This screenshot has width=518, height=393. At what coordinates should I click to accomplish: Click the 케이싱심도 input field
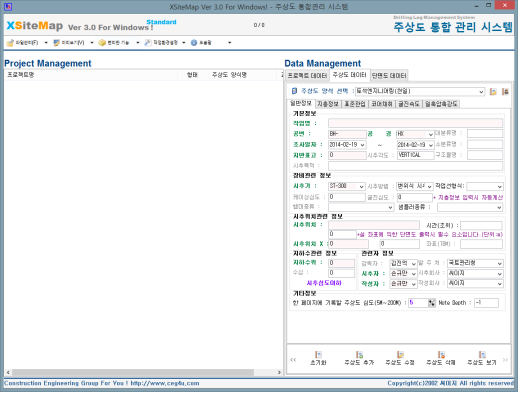coord(347,197)
